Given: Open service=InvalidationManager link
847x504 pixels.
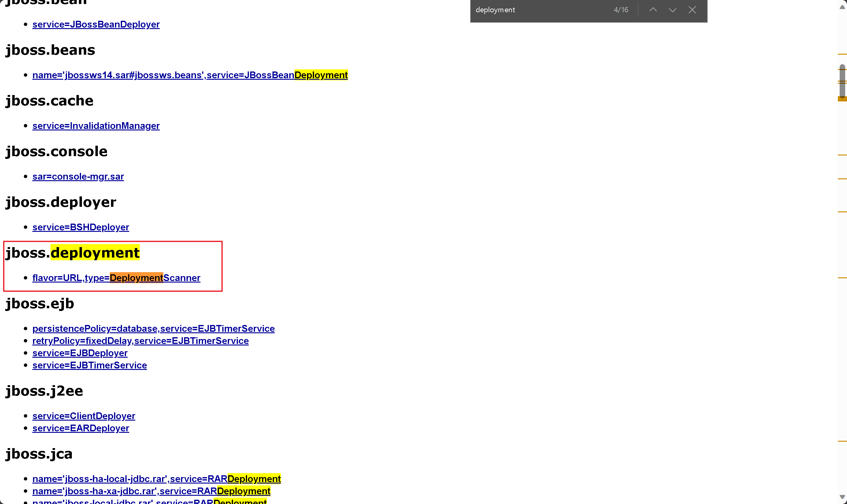Looking at the screenshot, I should click(x=96, y=126).
